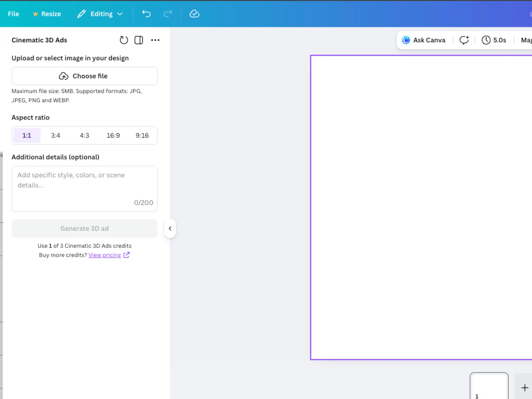Click Generate 3D ad button
532x399 pixels.
pyautogui.click(x=85, y=228)
